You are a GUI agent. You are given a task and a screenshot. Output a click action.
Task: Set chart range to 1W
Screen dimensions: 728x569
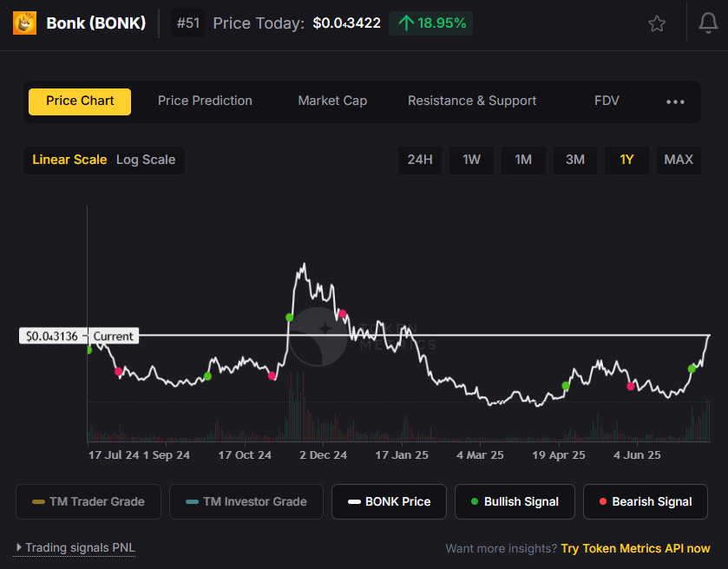[x=471, y=160]
